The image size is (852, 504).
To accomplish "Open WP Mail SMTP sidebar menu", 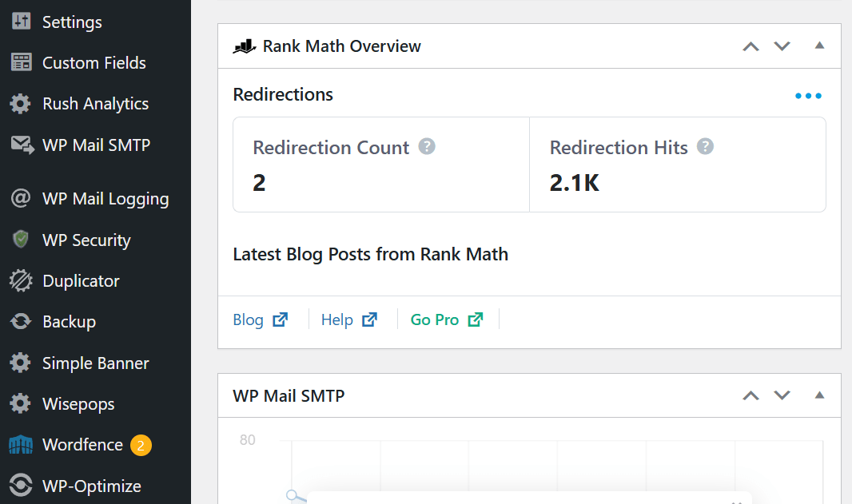I will click(x=95, y=145).
